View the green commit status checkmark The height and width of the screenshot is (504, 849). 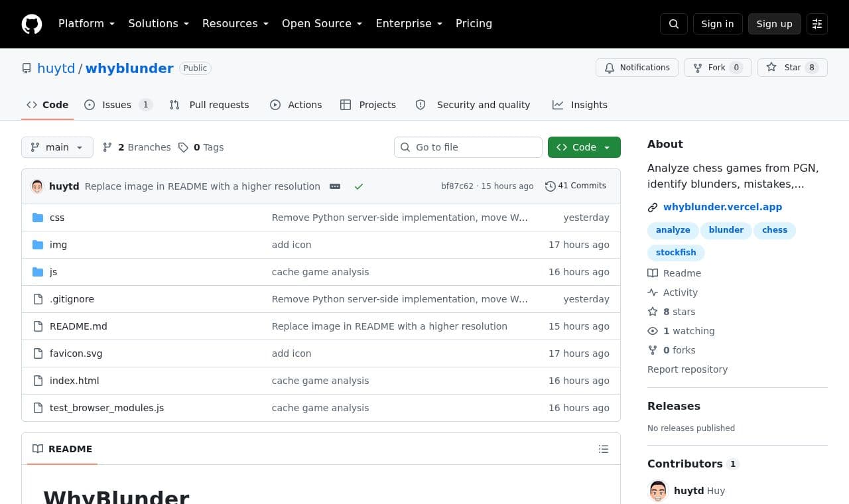click(359, 186)
